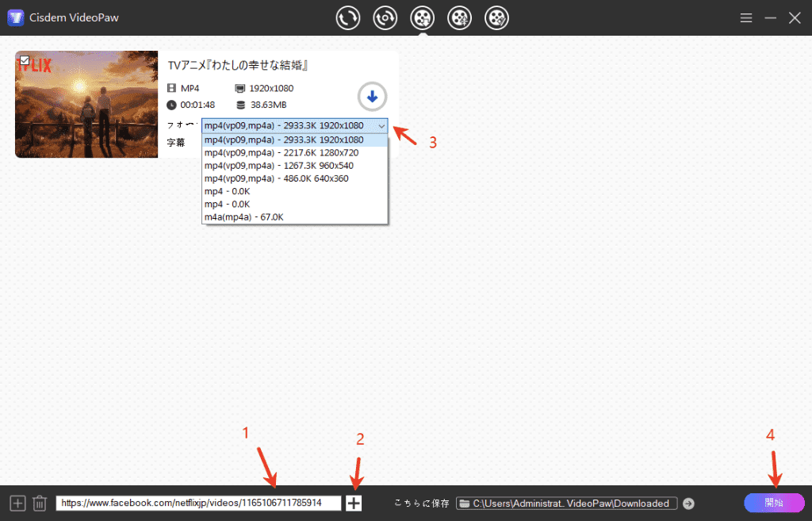Select mp4 2217.6K 1280x720 option
Screen dimensions: 812x521
click(295, 153)
